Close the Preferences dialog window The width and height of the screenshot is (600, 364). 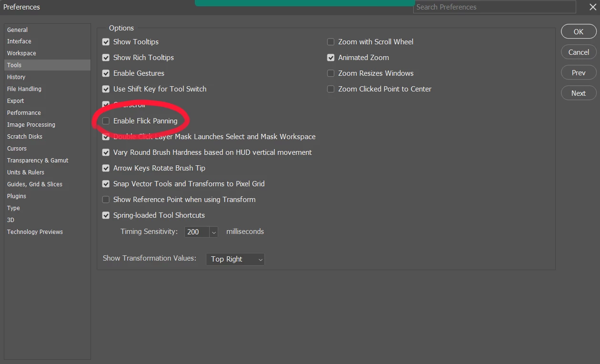coord(593,7)
